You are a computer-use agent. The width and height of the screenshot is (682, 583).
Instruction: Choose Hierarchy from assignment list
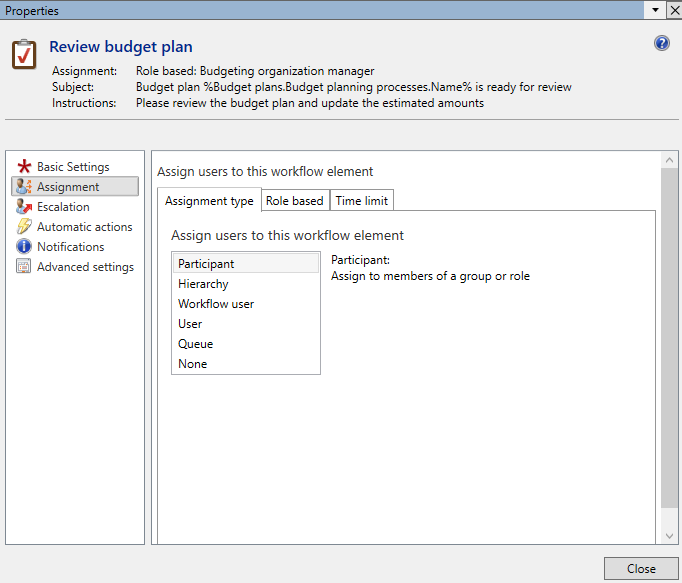[x=203, y=284]
